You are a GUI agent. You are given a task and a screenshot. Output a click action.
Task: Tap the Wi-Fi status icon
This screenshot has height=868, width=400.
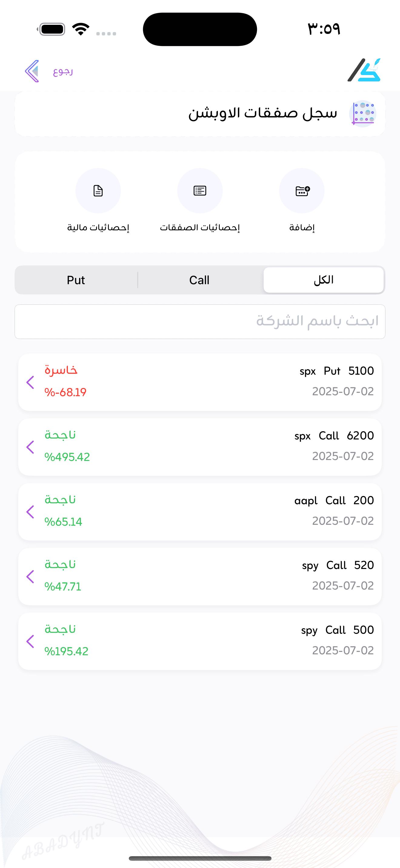81,29
